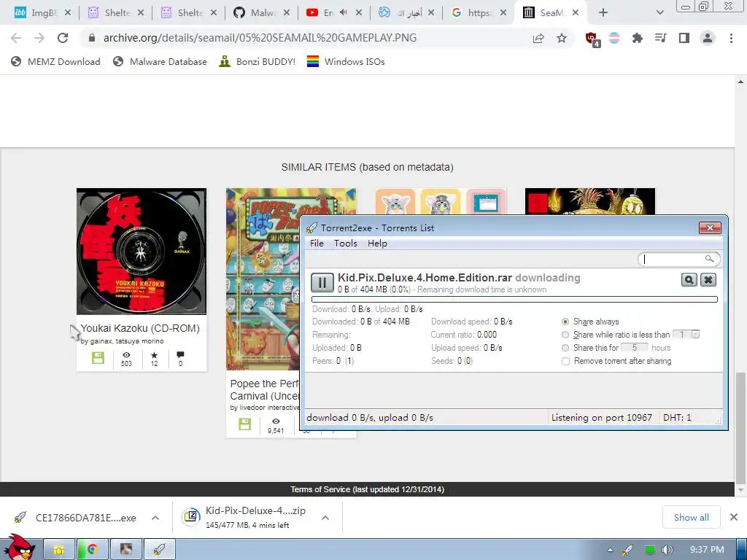
Task: Open the Tools menu in Torrent2exe
Action: (x=345, y=244)
